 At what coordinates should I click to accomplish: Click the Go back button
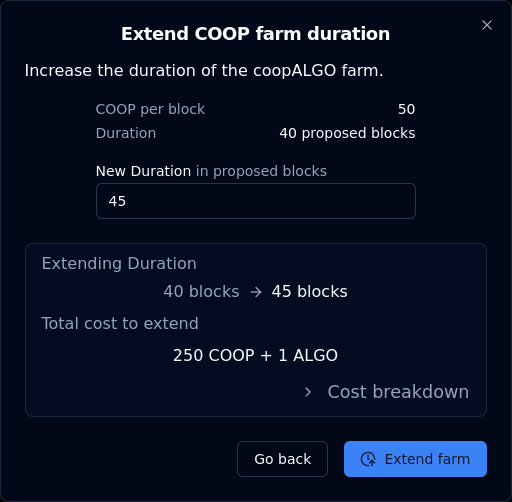282,459
